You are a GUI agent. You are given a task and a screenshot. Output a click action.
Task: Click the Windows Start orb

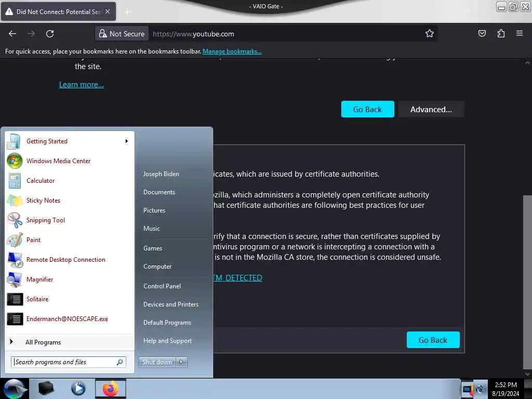coord(14,389)
